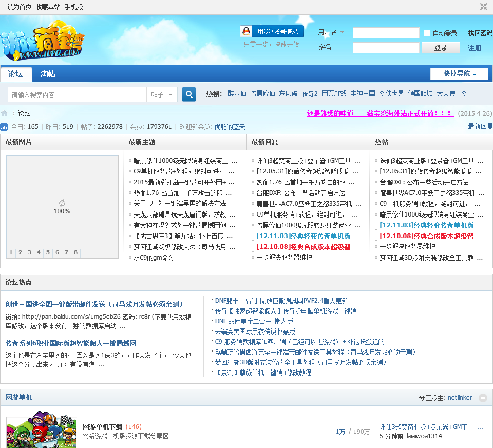
Task: Click 收藏本站 at the top
Action: 48,7
